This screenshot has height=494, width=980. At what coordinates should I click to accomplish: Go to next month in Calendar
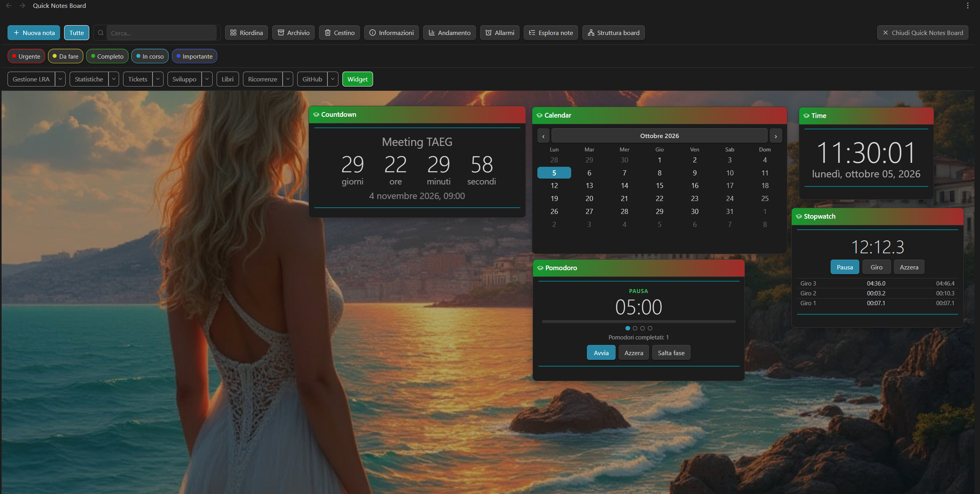coord(776,136)
